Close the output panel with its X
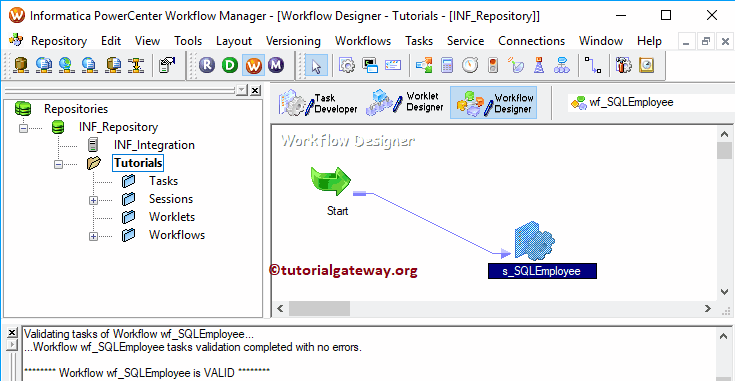Viewport: 735px width, 381px height. (x=13, y=333)
